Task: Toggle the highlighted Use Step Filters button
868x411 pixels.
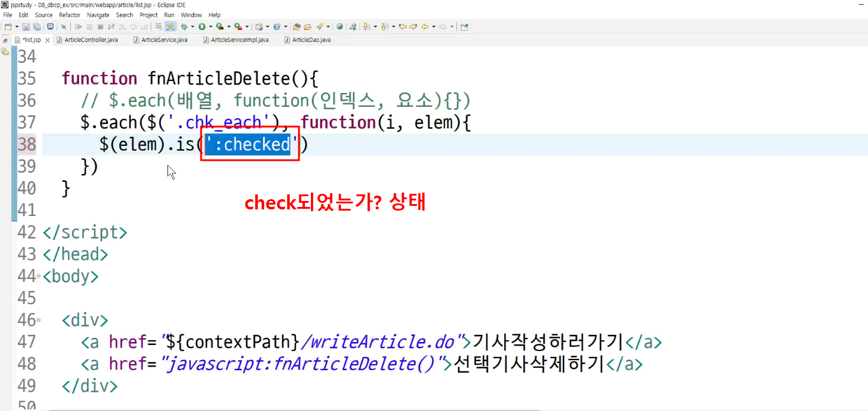Action: pos(170,26)
